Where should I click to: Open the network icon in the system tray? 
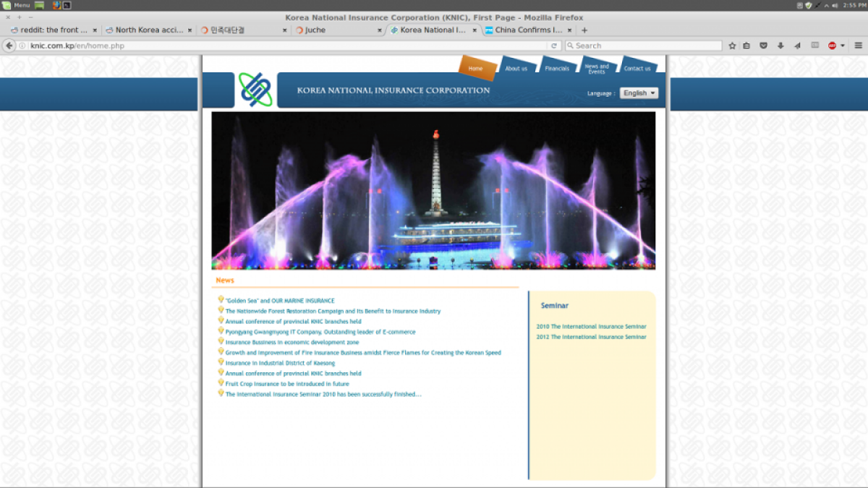pyautogui.click(x=817, y=5)
